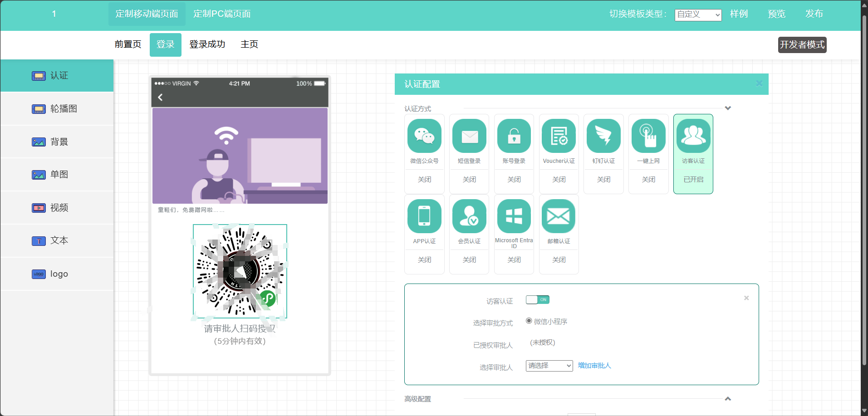Click the 预览 preview button
The image size is (868, 416).
(x=776, y=14)
